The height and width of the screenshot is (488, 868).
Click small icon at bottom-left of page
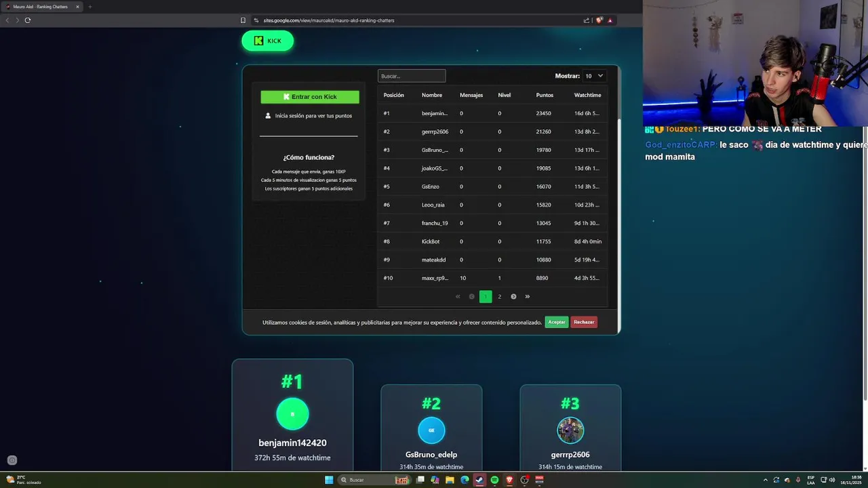click(x=12, y=460)
